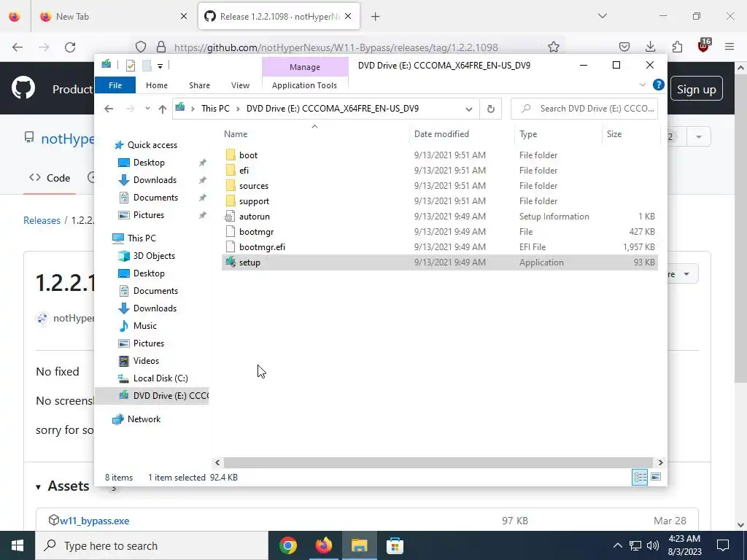This screenshot has height=560, width=747.
Task: Sort by the Name column header
Action: pyautogui.click(x=236, y=134)
